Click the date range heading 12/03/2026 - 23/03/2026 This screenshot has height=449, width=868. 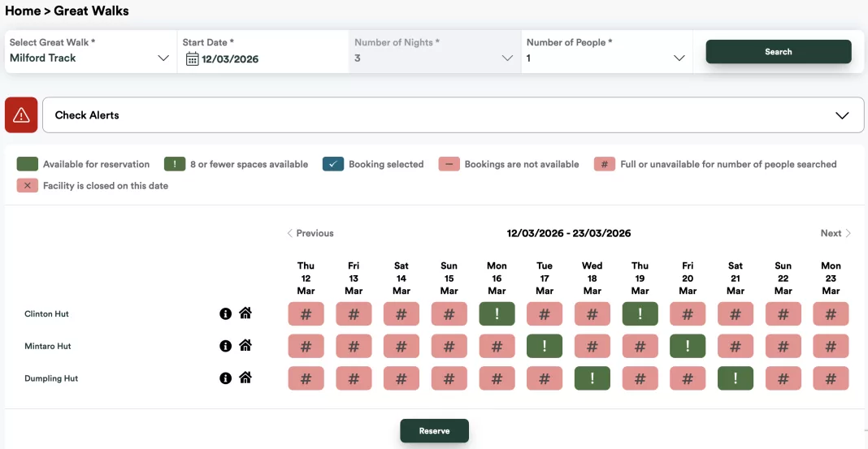pos(569,233)
